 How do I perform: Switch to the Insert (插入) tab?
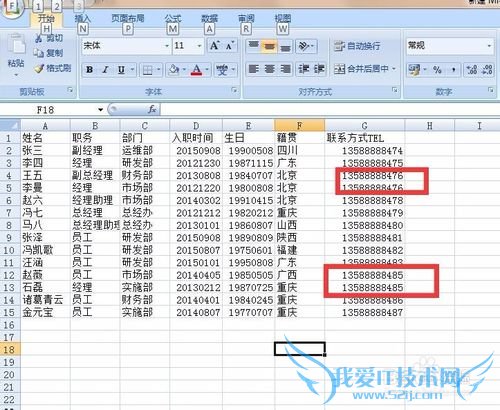[82, 19]
